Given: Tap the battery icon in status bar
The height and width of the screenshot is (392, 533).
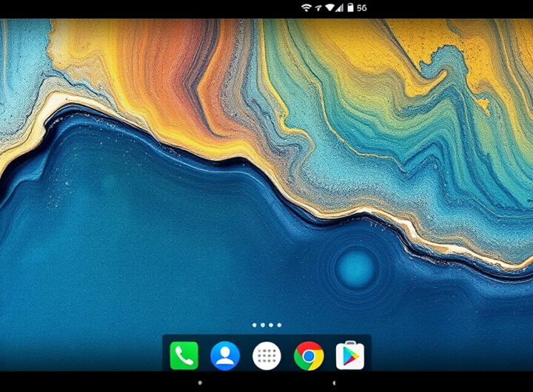Looking at the screenshot, I should pyautogui.click(x=350, y=8).
